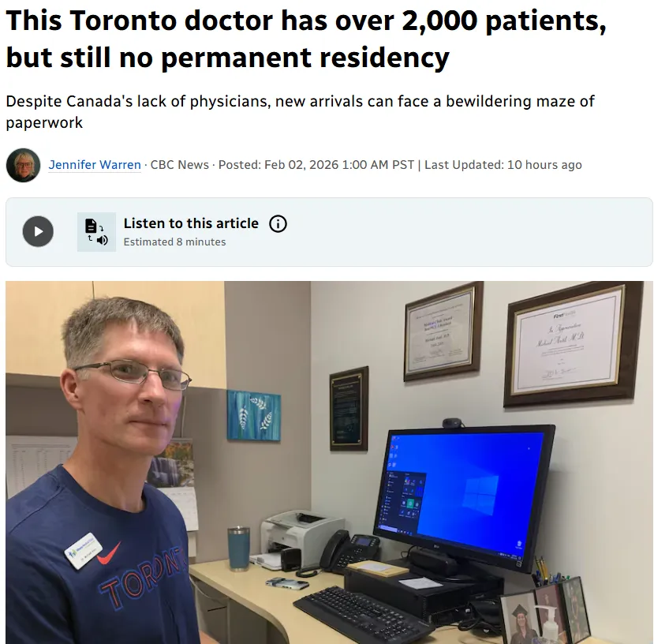Image resolution: width=654 pixels, height=644 pixels.
Task: Click the Estimated 8 minutes text
Action: click(174, 242)
